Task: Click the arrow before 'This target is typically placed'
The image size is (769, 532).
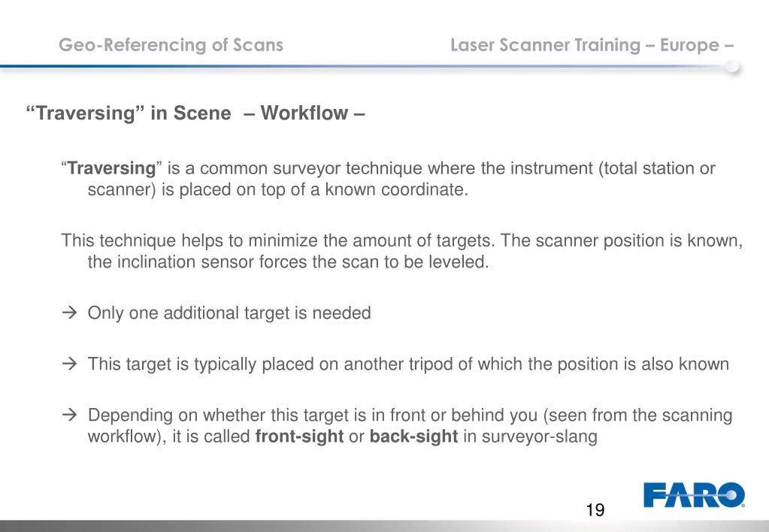Action: tap(70, 364)
